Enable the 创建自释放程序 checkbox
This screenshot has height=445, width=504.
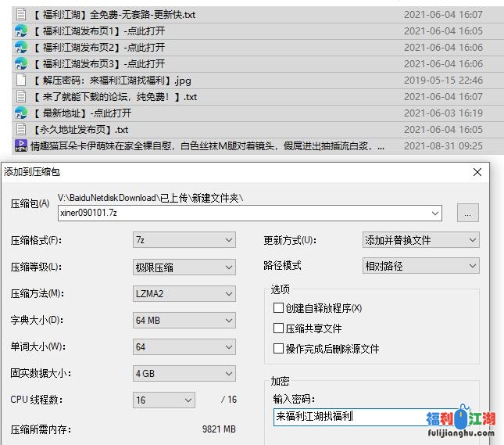point(278,308)
